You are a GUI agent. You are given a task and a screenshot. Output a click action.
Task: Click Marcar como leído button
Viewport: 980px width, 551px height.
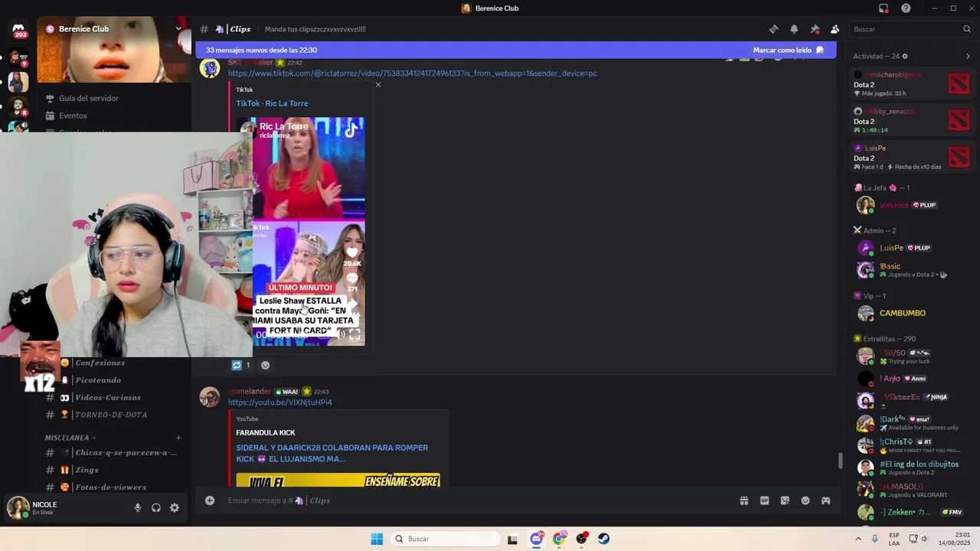(788, 50)
